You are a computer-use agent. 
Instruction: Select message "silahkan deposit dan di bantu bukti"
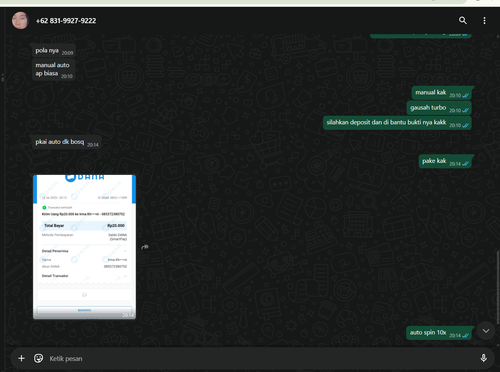397,123
